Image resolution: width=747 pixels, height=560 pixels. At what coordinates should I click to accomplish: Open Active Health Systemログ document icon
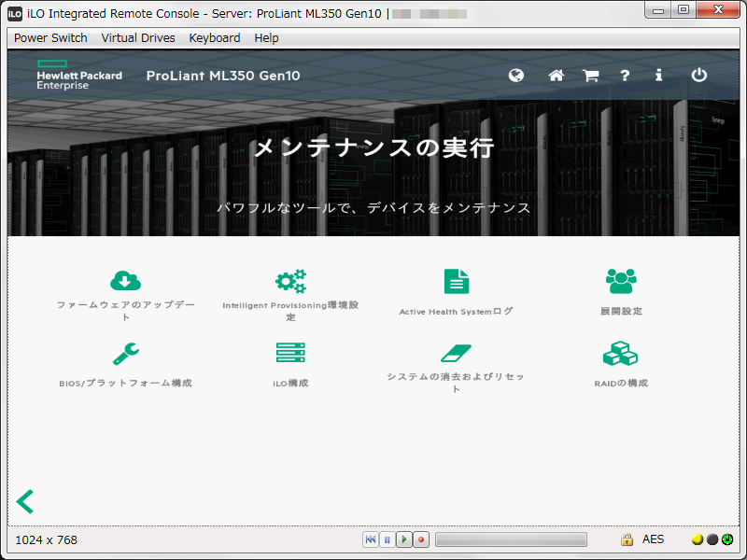point(456,281)
